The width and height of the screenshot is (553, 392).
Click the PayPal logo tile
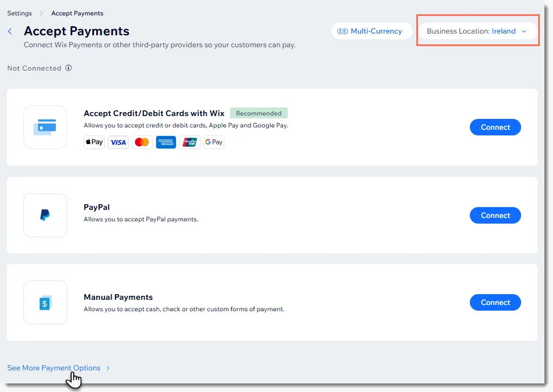pos(45,215)
